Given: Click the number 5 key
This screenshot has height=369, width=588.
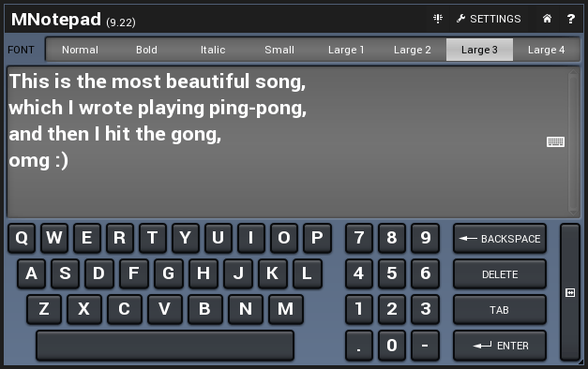Looking at the screenshot, I should tap(392, 273).
